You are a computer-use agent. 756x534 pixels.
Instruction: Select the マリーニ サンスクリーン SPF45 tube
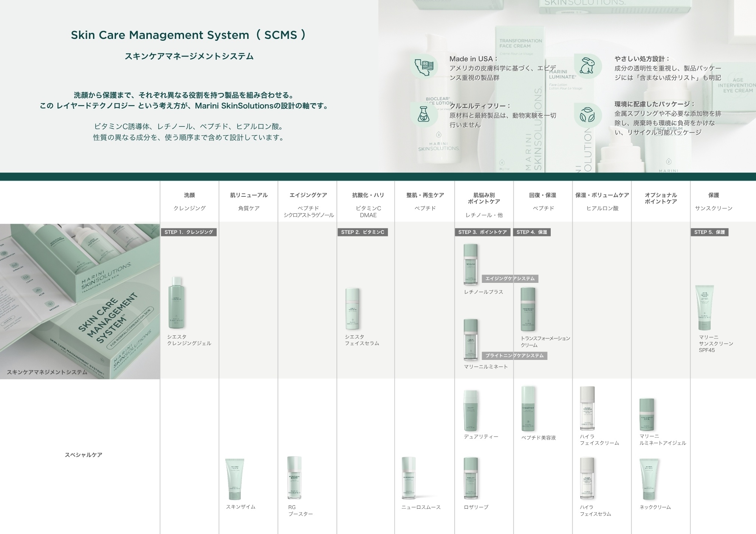tap(705, 308)
